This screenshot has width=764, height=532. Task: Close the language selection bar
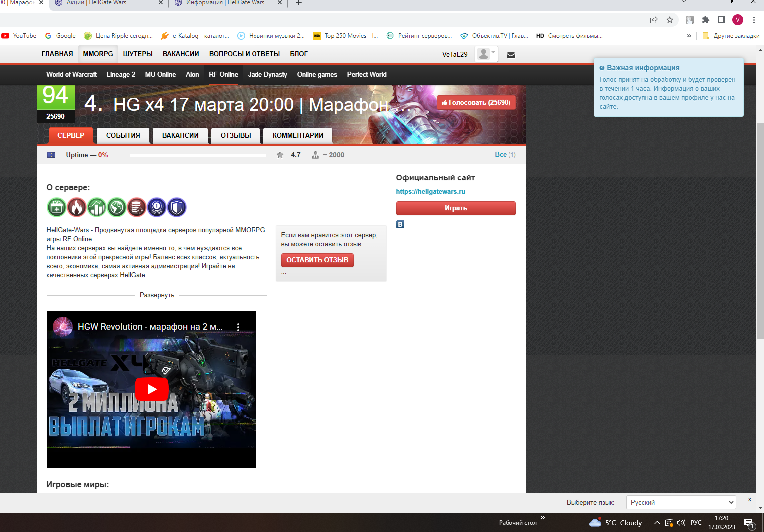749,499
